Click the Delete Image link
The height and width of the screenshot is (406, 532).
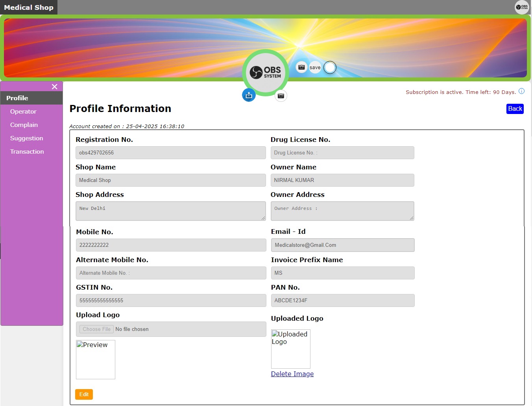(x=292, y=374)
